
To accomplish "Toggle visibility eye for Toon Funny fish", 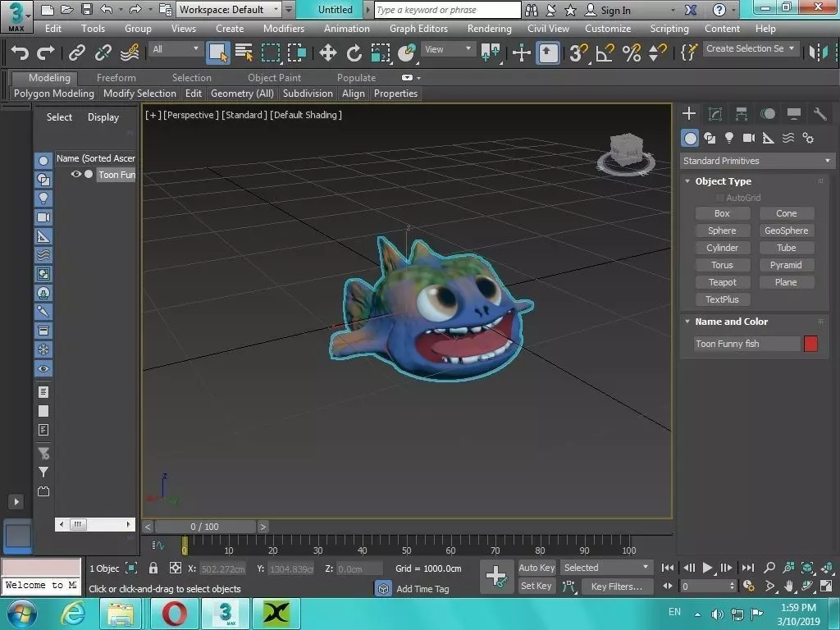I will tap(76, 174).
